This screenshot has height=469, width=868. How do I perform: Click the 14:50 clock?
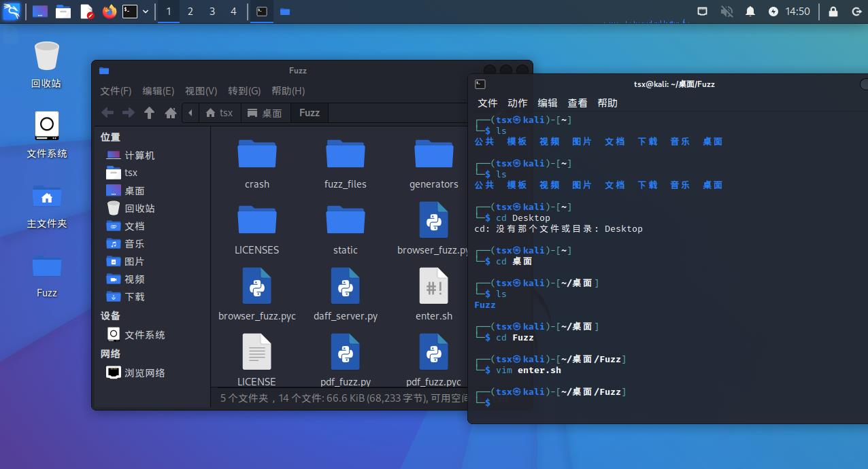click(x=798, y=12)
